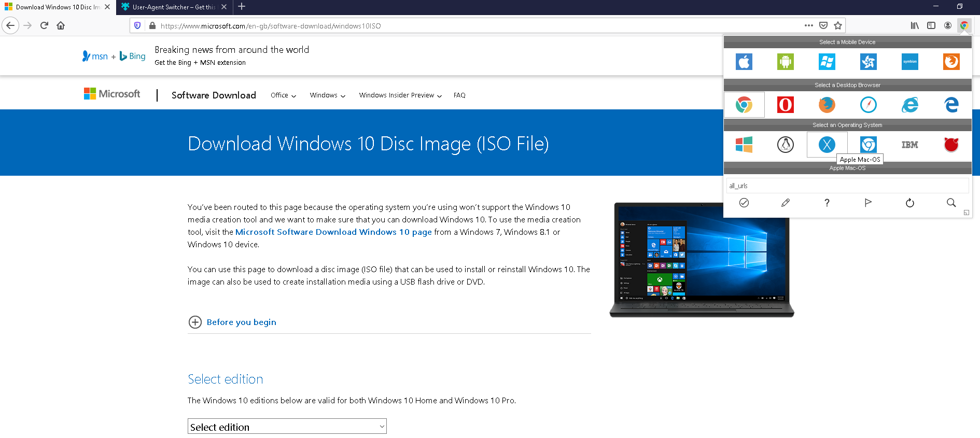The height and width of the screenshot is (438, 980).
Task: Click the magnifier icon in switcher popup
Action: point(951,203)
